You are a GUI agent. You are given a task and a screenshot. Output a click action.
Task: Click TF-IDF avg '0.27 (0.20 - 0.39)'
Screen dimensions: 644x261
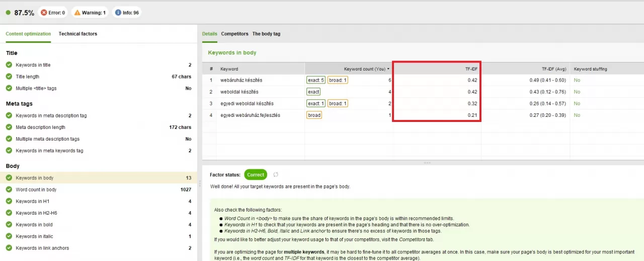[x=547, y=115]
